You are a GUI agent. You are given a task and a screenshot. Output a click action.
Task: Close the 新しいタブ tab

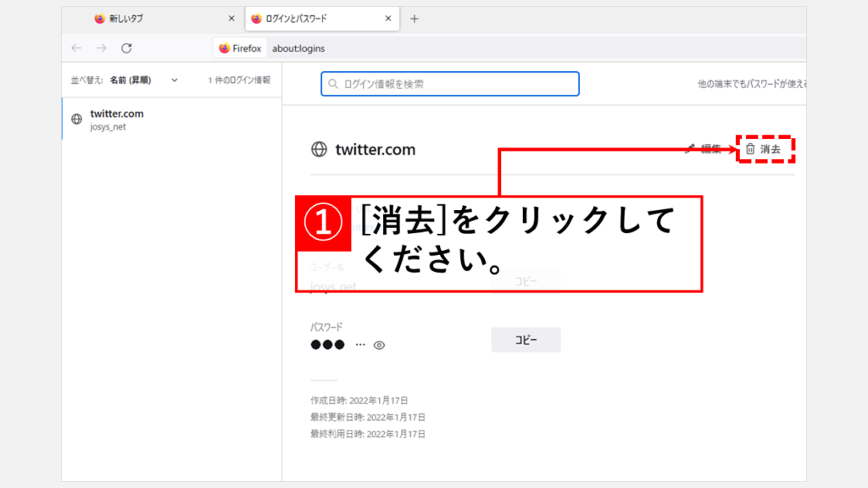pyautogui.click(x=231, y=19)
